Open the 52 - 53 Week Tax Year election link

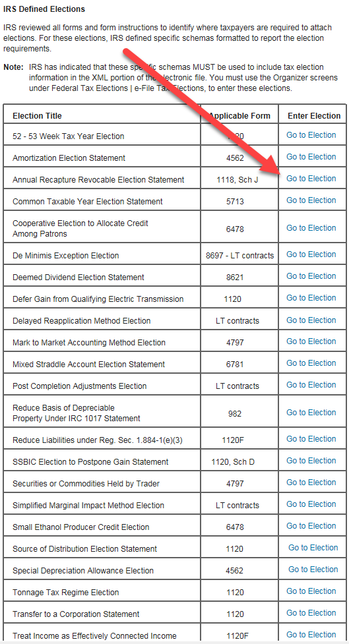pyautogui.click(x=311, y=135)
